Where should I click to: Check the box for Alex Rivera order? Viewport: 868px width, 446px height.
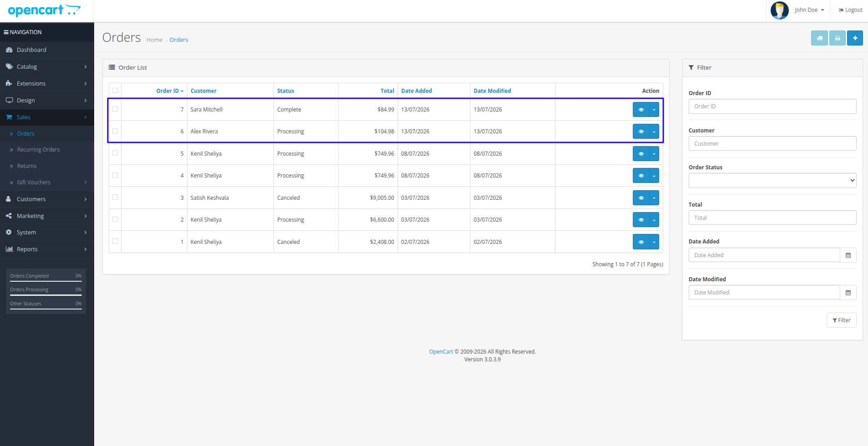point(115,131)
